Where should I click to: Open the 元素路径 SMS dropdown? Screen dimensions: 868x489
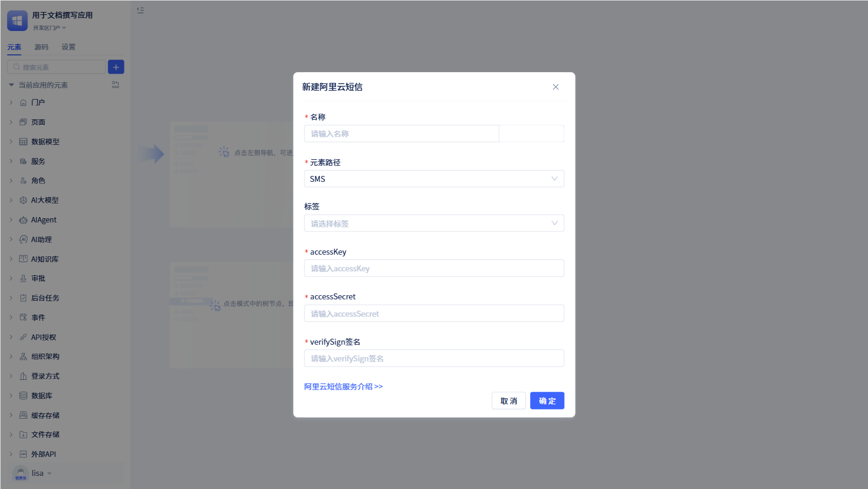point(434,179)
